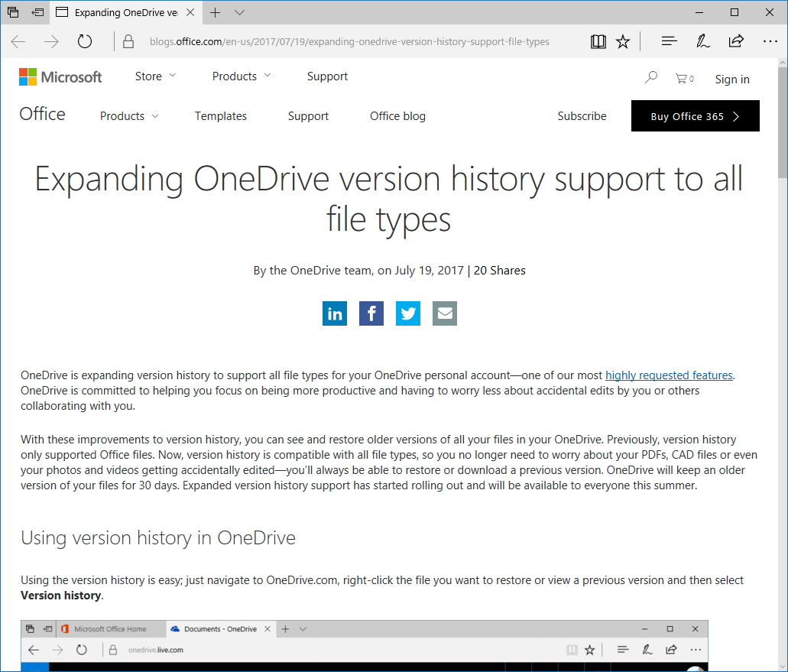Image resolution: width=788 pixels, height=672 pixels.
Task: Share article on LinkedIn
Action: pos(335,313)
